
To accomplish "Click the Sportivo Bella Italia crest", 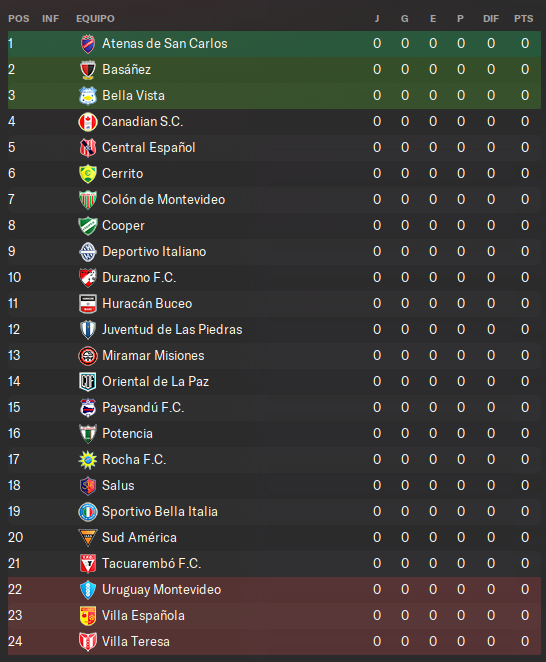I will (88, 512).
